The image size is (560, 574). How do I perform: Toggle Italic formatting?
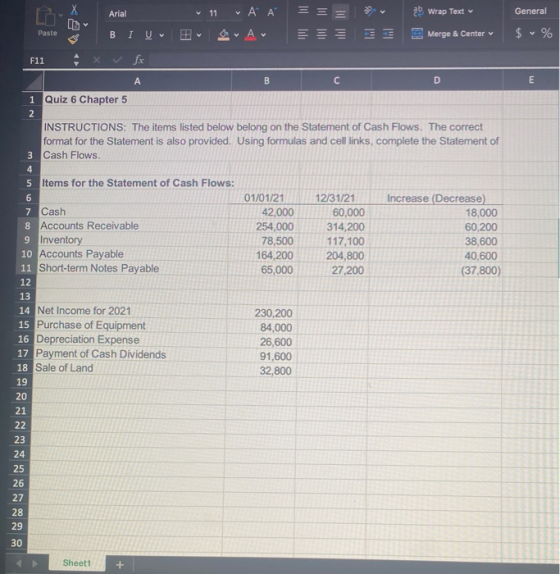[130, 35]
